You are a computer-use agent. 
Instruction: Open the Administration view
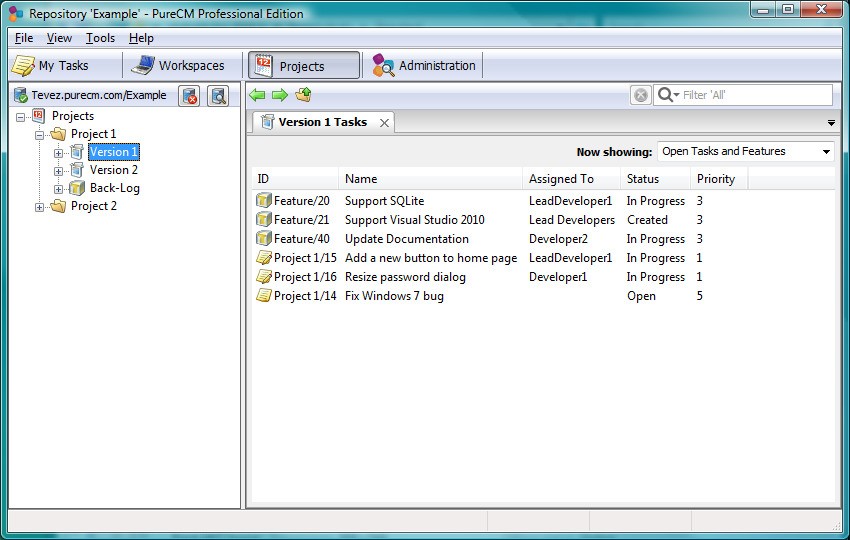coord(424,66)
